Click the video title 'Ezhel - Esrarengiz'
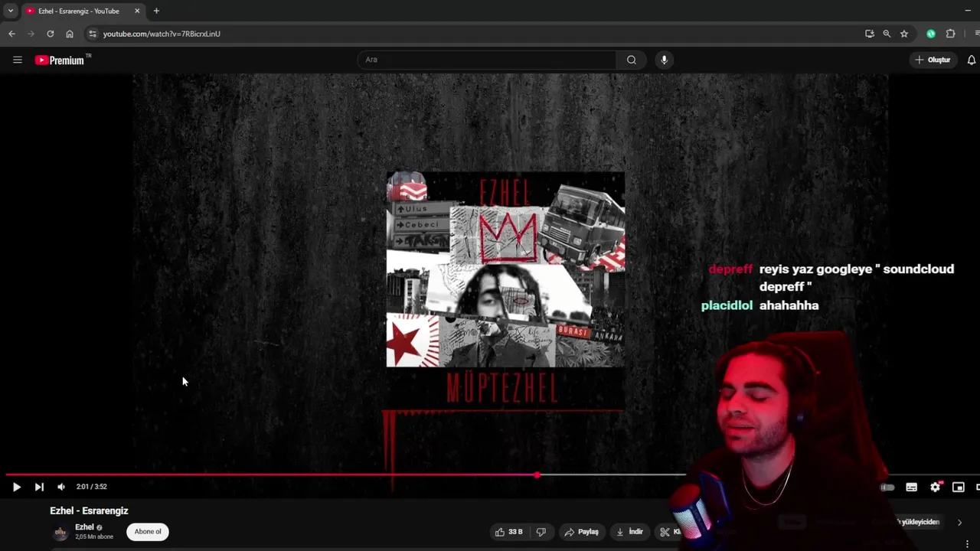Screen dimensions: 980x551 pyautogui.click(x=89, y=510)
